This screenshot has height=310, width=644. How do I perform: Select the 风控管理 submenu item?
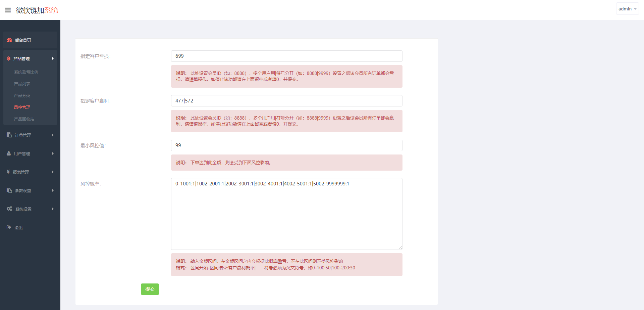pos(22,107)
